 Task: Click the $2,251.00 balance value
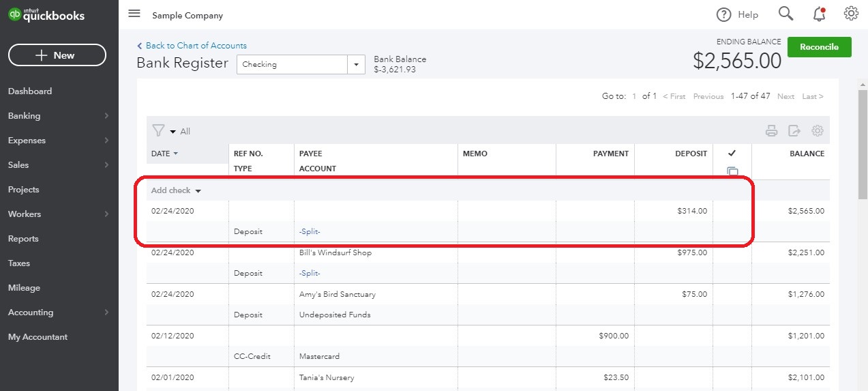tap(806, 252)
